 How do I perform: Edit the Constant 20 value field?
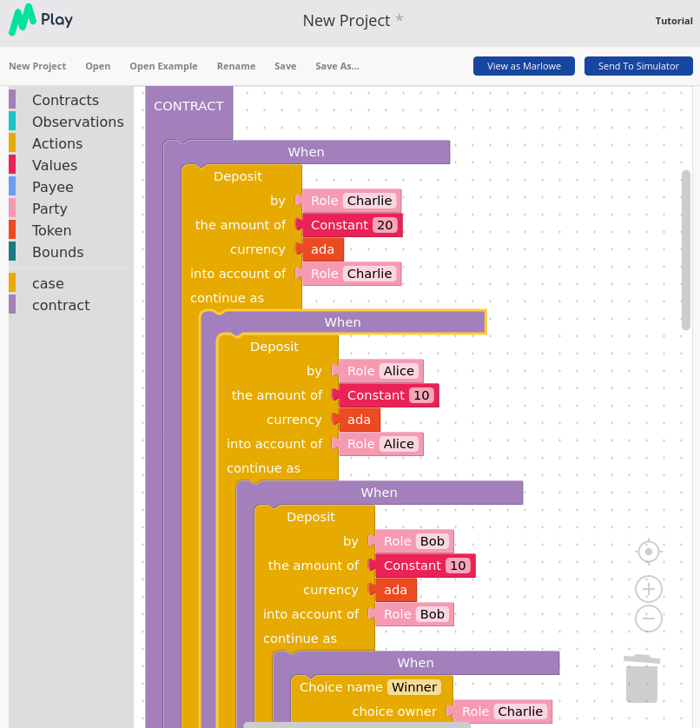[385, 225]
